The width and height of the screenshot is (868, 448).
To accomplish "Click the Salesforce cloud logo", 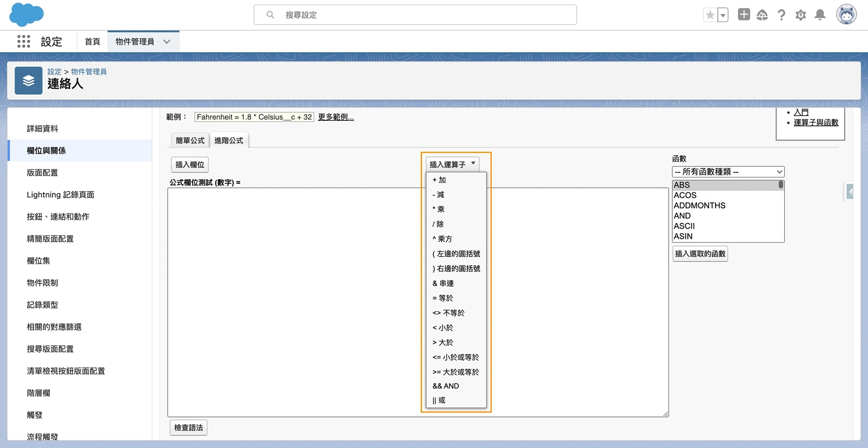I will tap(25, 14).
